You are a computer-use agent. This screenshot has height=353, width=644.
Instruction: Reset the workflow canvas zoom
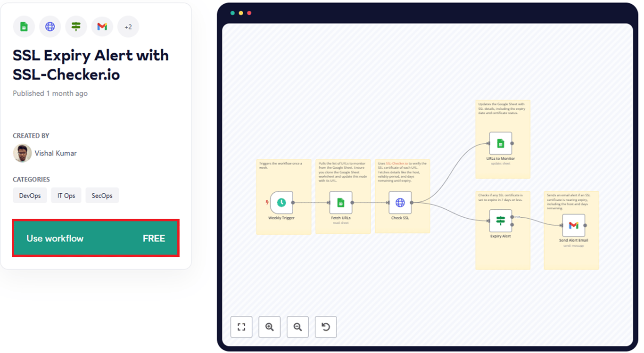pyautogui.click(x=326, y=327)
